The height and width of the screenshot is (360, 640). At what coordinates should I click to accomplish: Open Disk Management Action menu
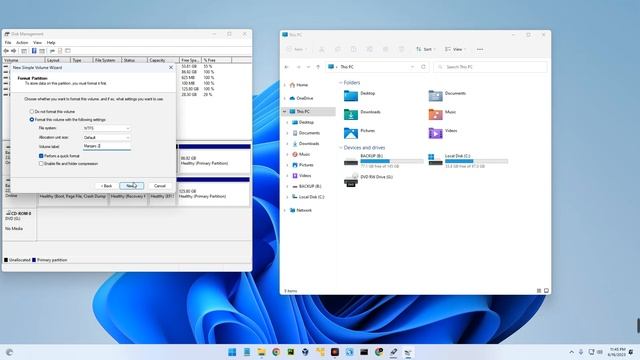tap(22, 42)
